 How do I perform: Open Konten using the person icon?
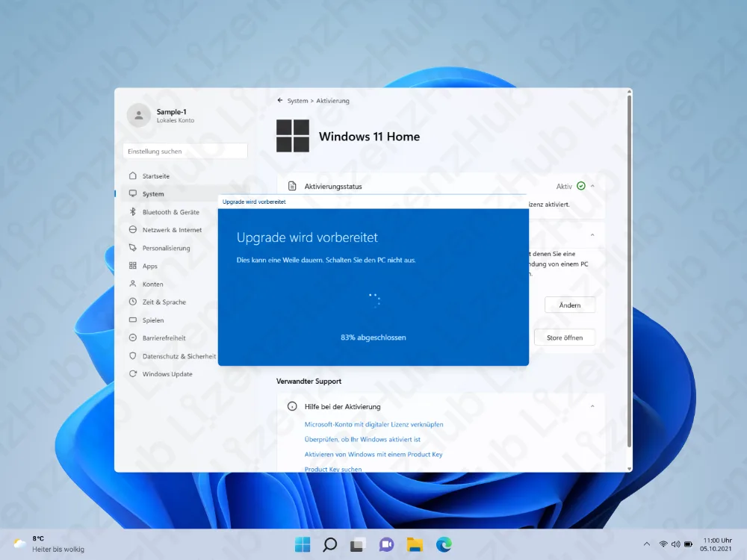[133, 284]
